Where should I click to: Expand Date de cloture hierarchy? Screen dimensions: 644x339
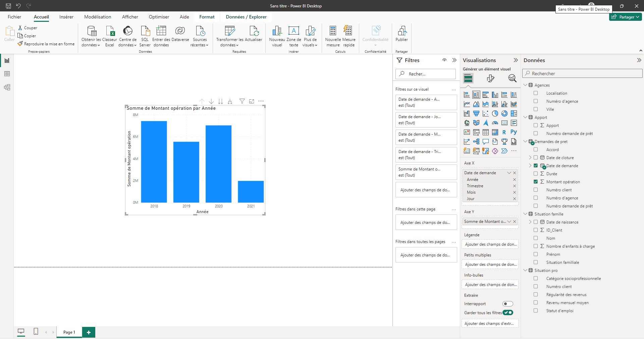point(530,157)
